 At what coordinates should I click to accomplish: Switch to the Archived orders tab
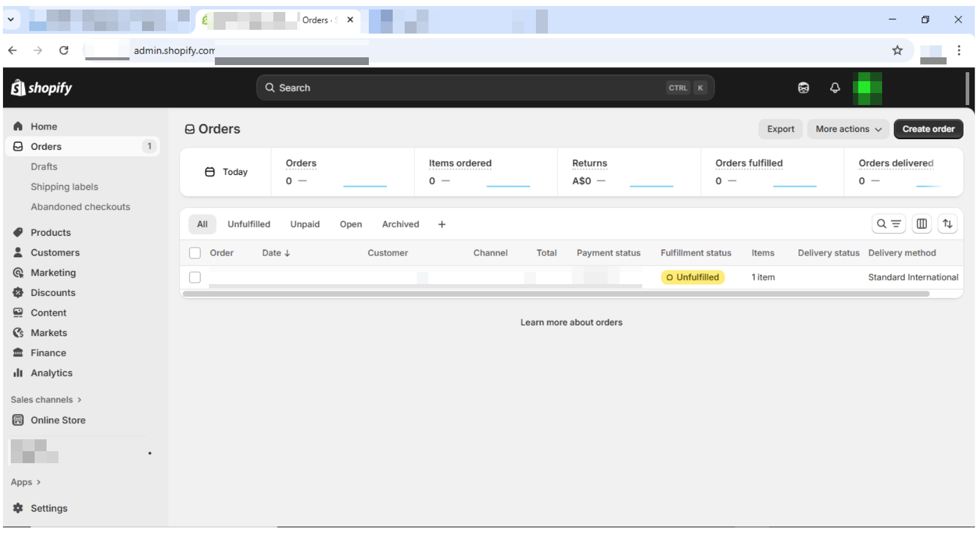pos(400,224)
